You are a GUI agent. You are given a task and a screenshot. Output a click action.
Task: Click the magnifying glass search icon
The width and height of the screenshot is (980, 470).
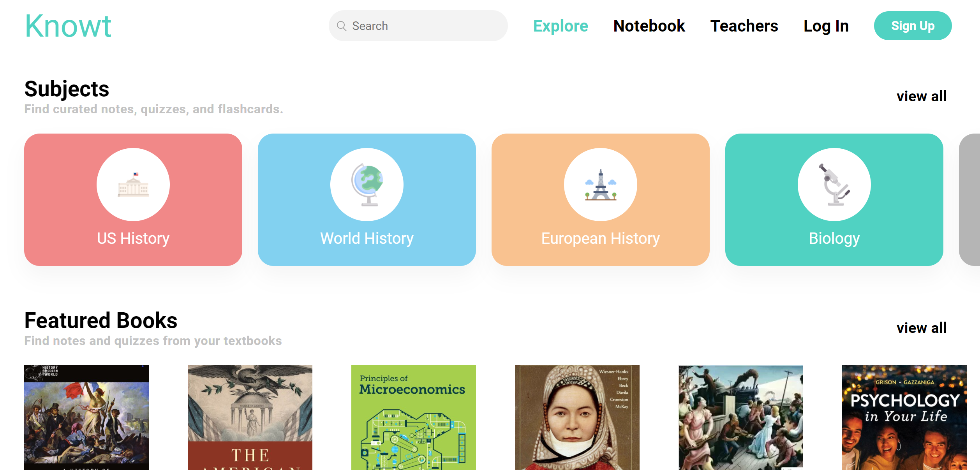[x=342, y=26]
